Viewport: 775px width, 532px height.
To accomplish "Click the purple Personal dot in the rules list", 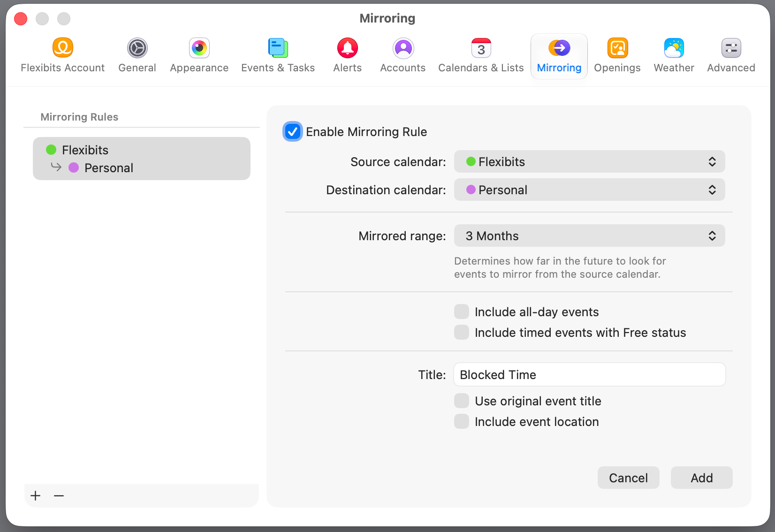I will pos(74,167).
